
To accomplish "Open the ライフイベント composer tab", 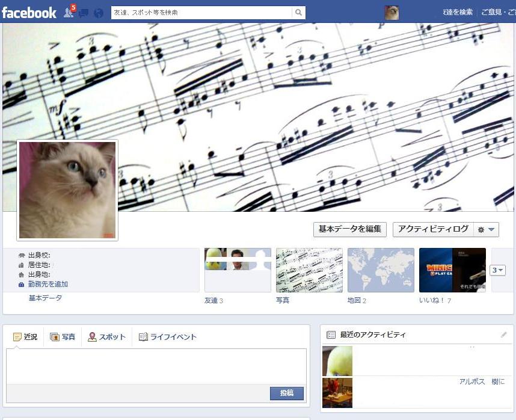I will pyautogui.click(x=168, y=337).
